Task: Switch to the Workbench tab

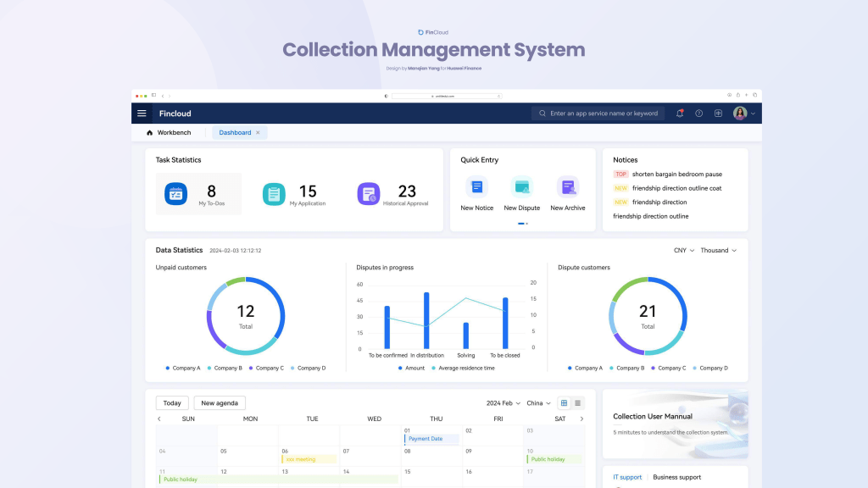Action: pyautogui.click(x=169, y=133)
